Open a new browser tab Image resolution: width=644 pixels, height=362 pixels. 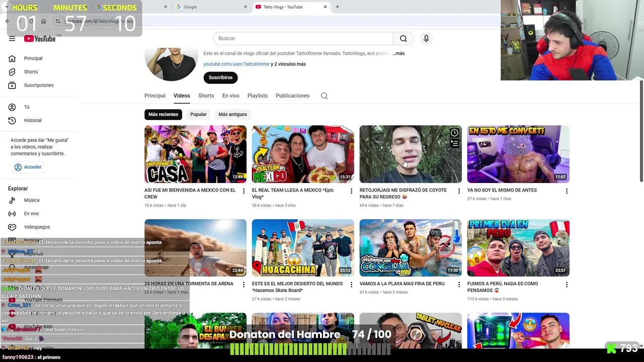(337, 7)
